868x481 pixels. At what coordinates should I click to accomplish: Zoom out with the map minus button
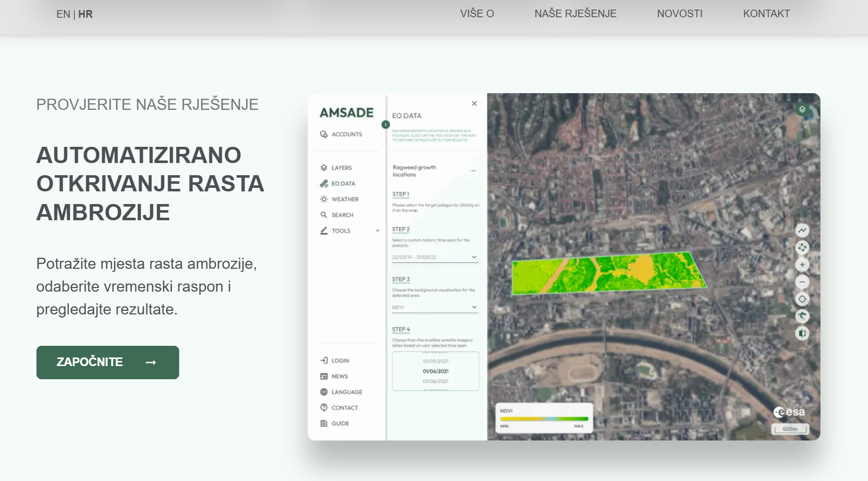point(802,282)
